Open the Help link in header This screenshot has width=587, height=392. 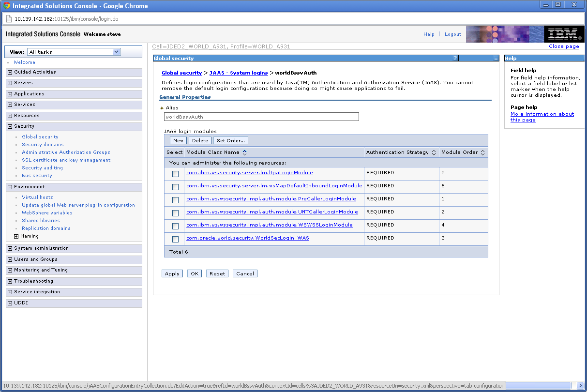coord(429,34)
